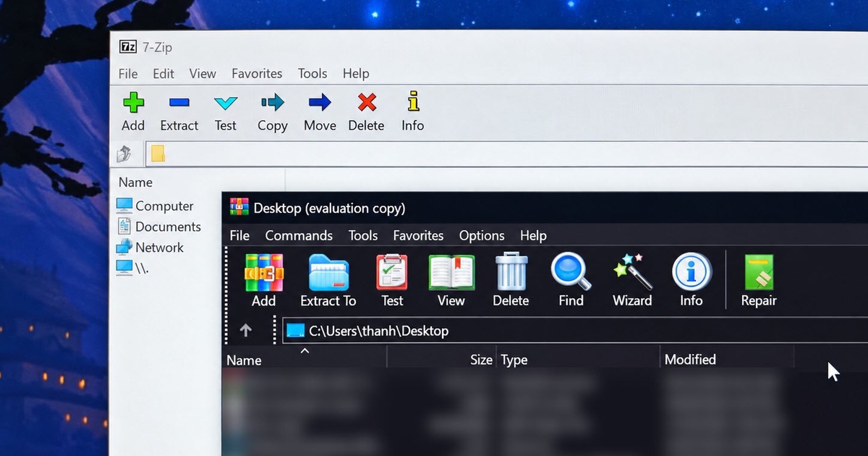Click WinRAR Add archive icon
The image size is (868, 456).
(264, 272)
